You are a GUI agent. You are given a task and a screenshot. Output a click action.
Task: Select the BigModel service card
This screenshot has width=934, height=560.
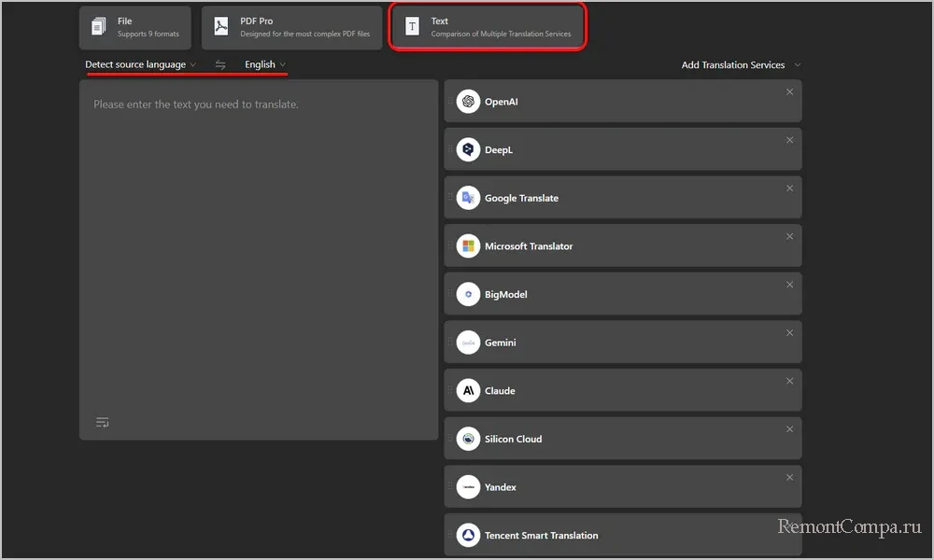[x=622, y=295]
